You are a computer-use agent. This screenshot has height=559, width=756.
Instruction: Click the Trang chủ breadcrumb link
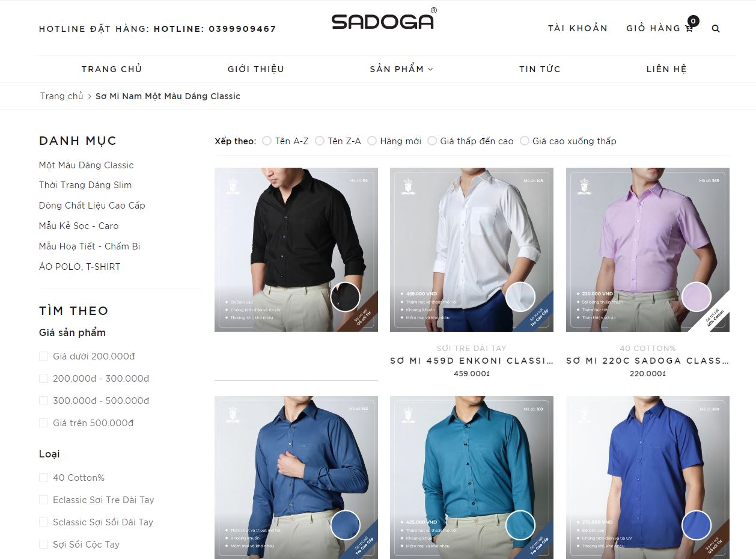[x=62, y=96]
